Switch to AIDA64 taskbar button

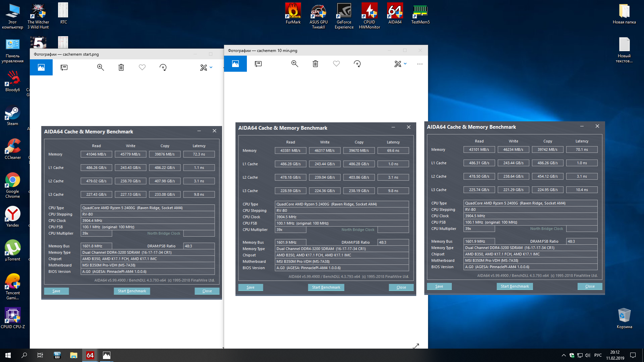click(x=90, y=355)
